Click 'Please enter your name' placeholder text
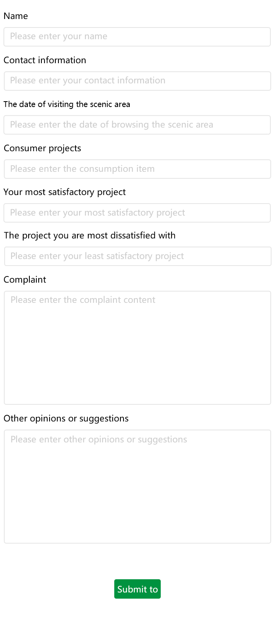Viewport: 275px width, 644px height. [58, 36]
